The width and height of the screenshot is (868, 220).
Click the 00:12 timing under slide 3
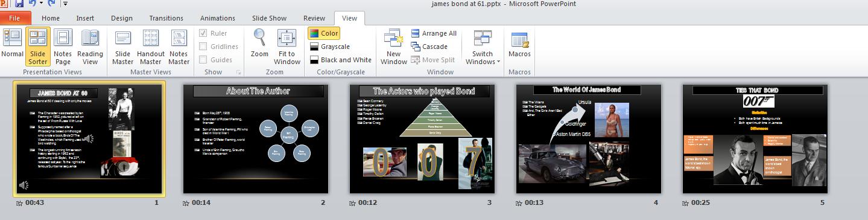point(369,202)
